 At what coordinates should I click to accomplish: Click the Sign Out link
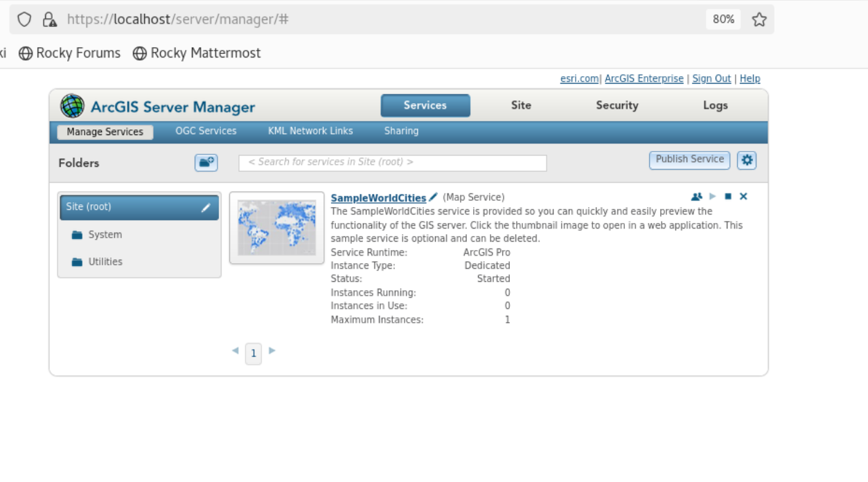(x=711, y=79)
